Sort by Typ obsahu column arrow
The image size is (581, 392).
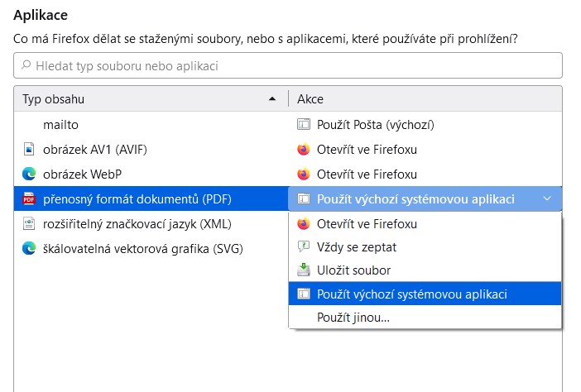272,99
